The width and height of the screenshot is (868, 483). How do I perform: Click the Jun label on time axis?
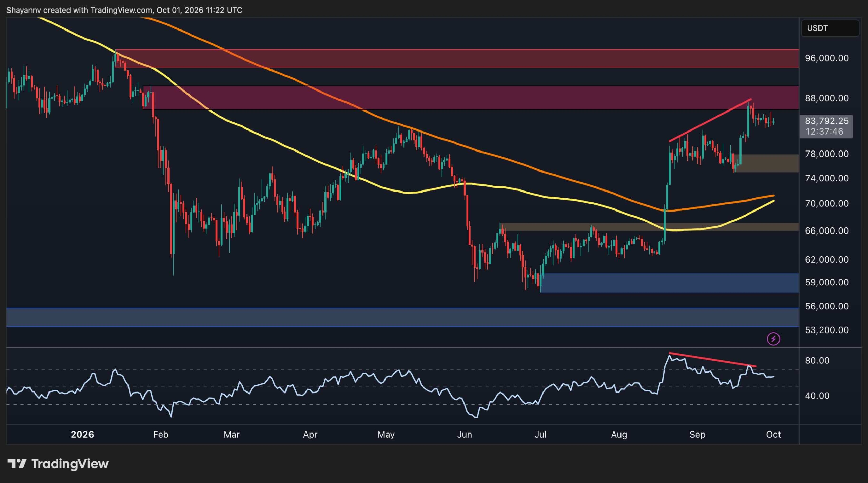[x=465, y=435]
